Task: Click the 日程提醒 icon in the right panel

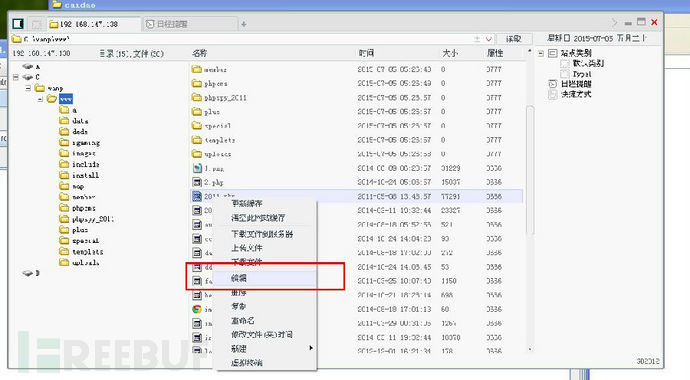Action: 553,84
